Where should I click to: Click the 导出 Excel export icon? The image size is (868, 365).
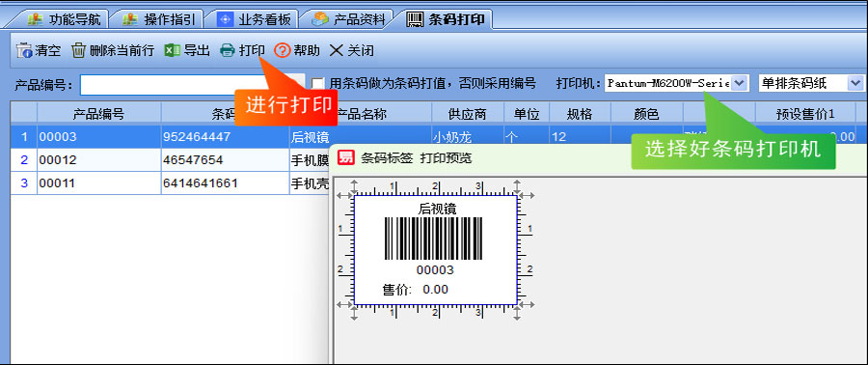pos(173,50)
